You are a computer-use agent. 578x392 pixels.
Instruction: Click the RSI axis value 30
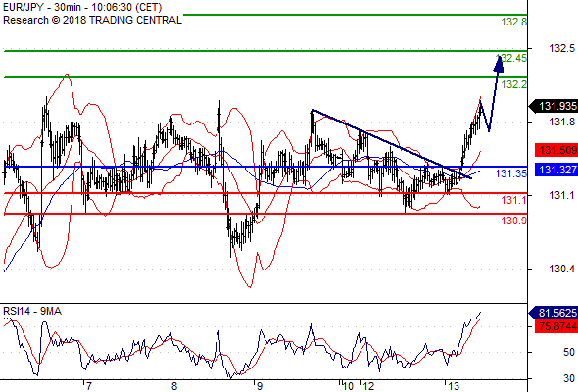(569, 378)
